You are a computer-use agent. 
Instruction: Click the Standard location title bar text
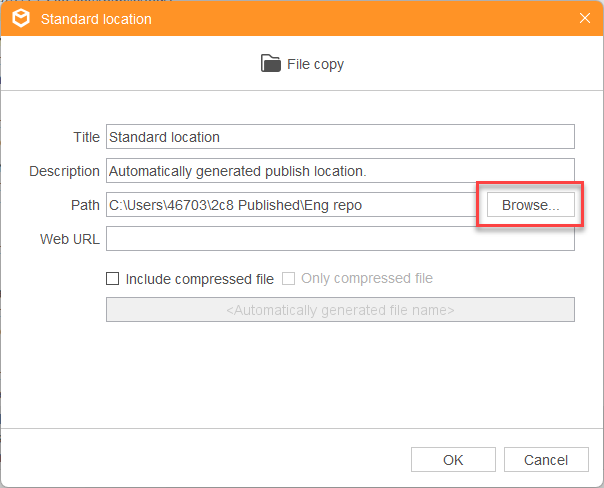(x=96, y=19)
